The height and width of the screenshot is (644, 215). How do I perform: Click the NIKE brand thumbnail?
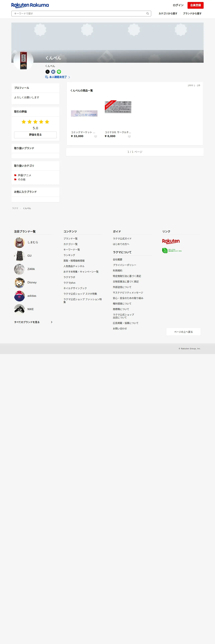(19, 309)
